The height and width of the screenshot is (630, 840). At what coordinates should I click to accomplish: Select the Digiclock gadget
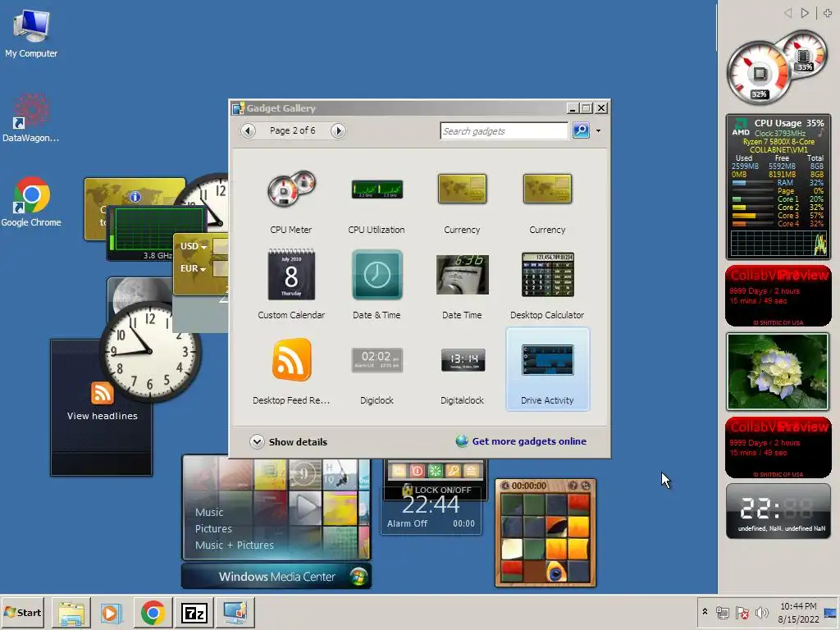377,370
